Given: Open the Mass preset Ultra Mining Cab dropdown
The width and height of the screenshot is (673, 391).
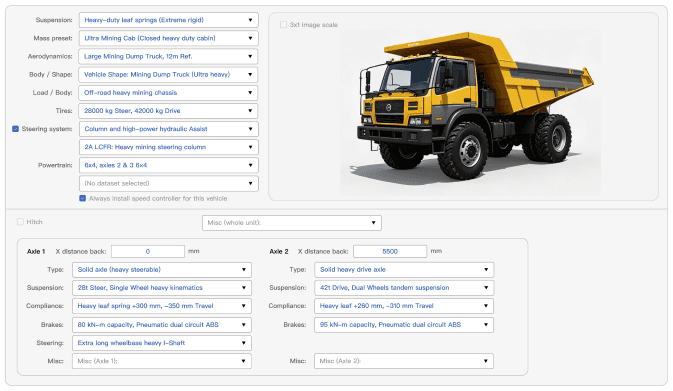Looking at the screenshot, I should click(x=168, y=38).
